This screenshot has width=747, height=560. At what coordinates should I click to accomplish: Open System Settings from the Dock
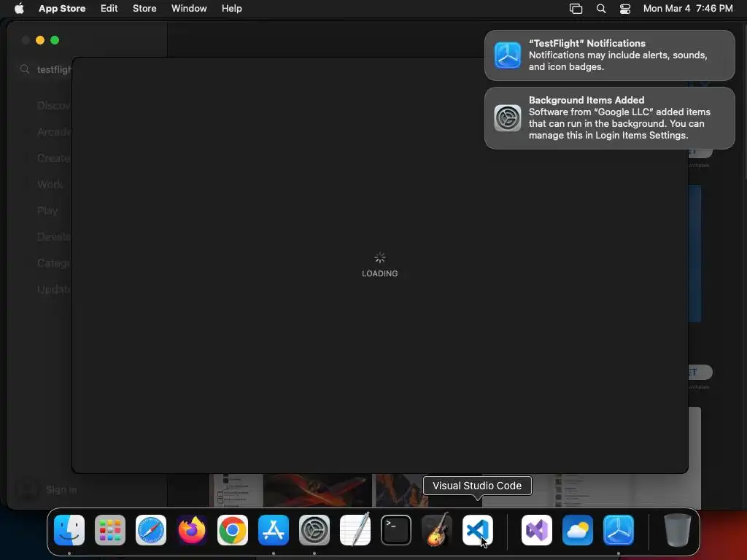point(314,530)
